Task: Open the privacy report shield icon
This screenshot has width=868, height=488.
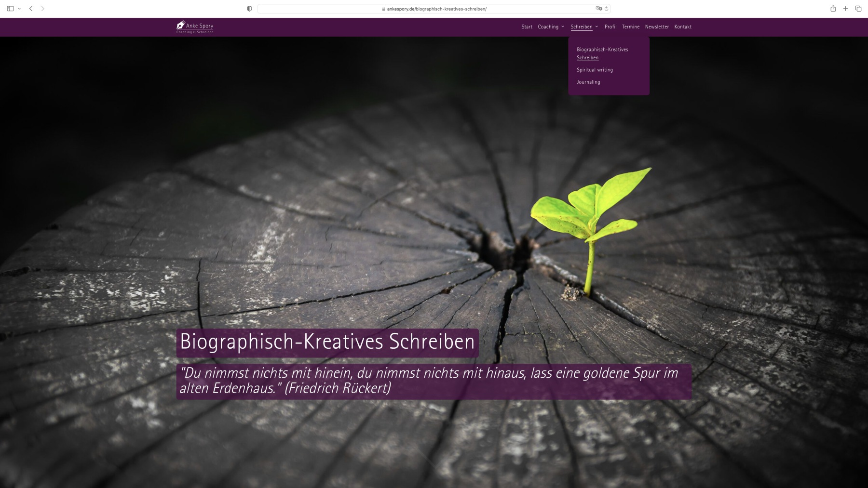Action: [x=249, y=9]
